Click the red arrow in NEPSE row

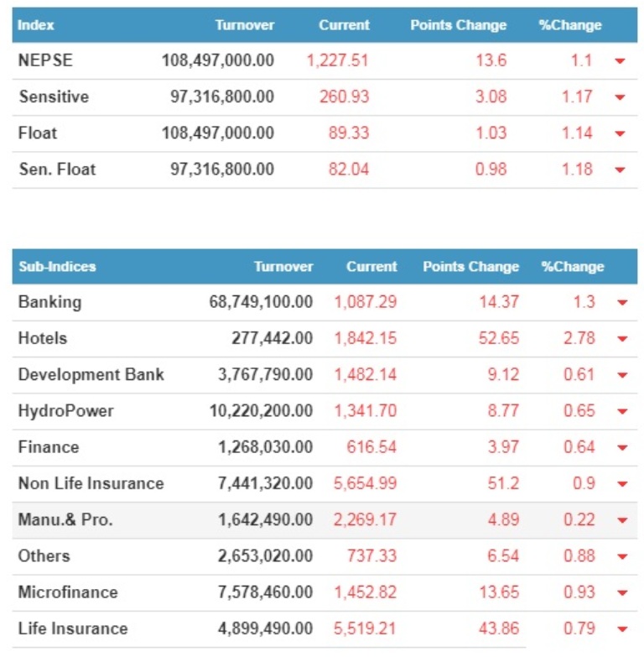coord(620,61)
